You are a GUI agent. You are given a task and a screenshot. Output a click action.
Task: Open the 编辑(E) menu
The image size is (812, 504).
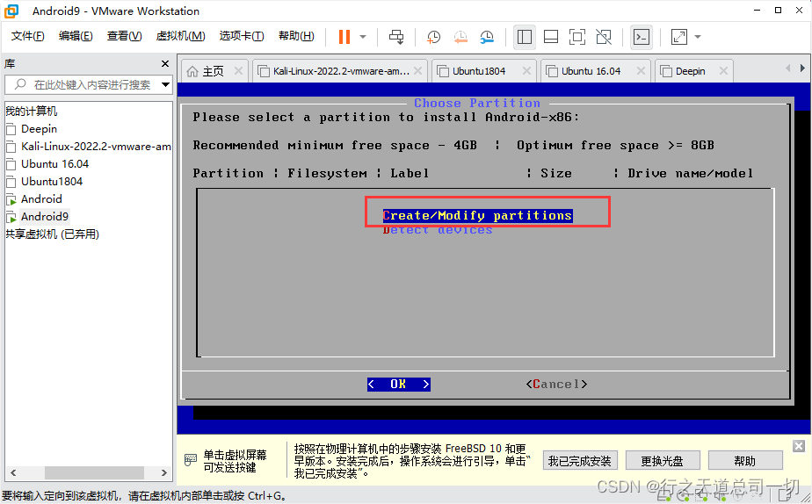[x=76, y=36]
